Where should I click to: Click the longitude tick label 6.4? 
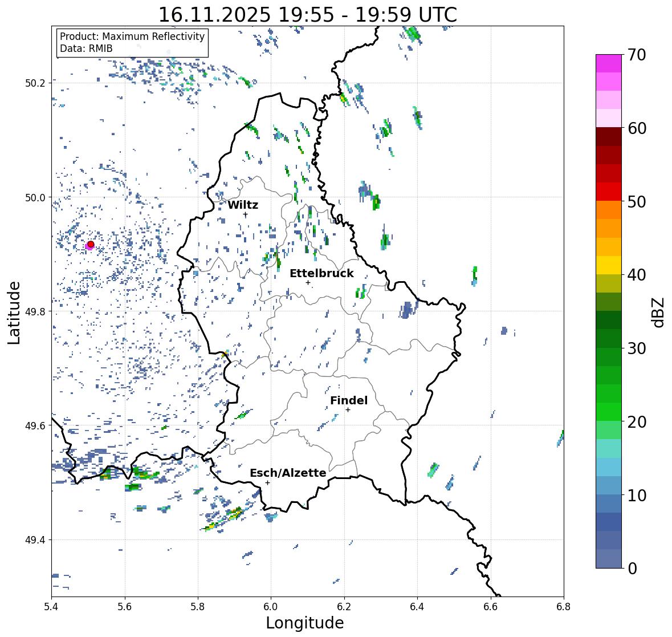point(417,606)
